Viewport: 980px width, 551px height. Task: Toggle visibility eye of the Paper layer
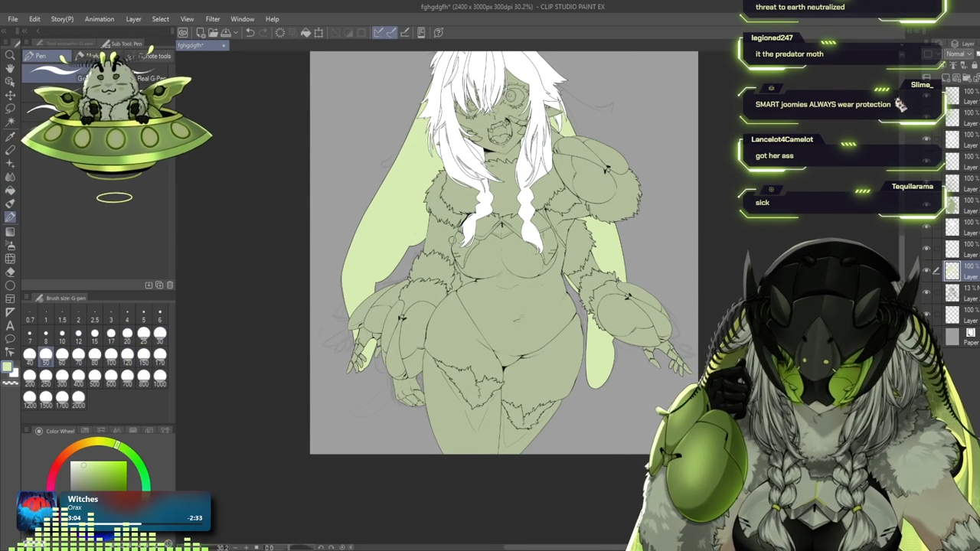pos(926,336)
